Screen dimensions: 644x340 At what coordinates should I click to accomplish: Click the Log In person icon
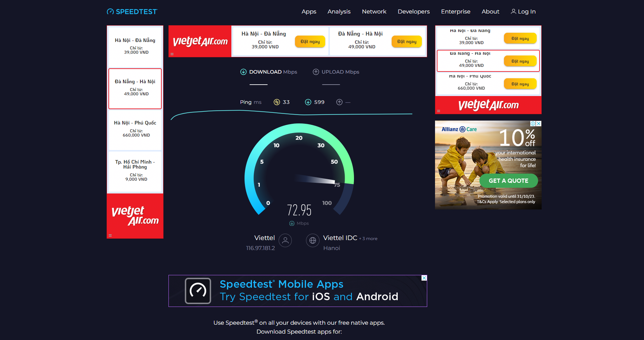[514, 11]
